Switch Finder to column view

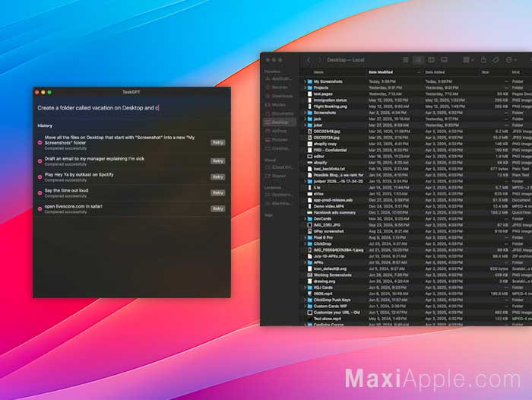[x=431, y=60]
